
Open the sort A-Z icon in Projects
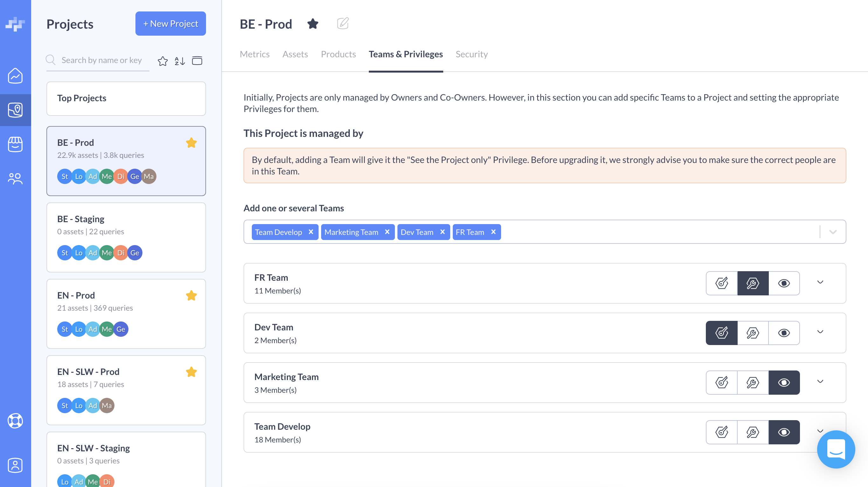point(180,61)
